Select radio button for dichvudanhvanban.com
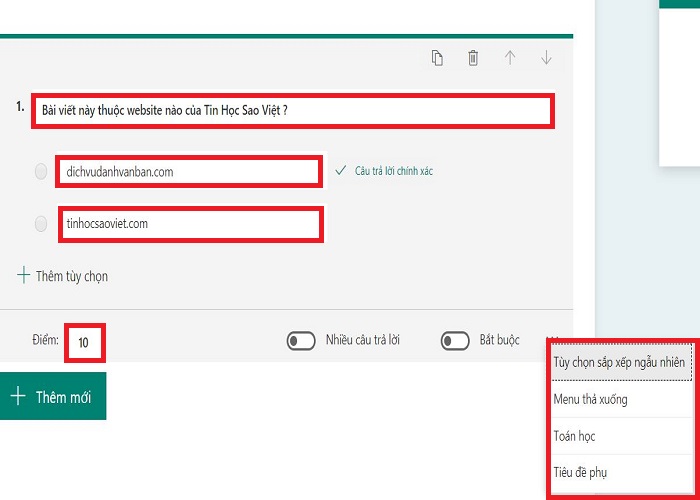 [41, 171]
